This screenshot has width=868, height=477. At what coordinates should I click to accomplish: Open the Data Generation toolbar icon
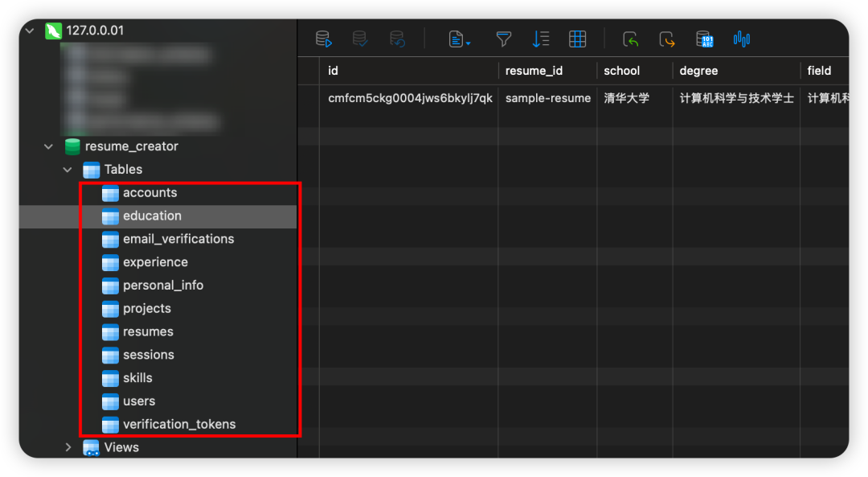(704, 39)
